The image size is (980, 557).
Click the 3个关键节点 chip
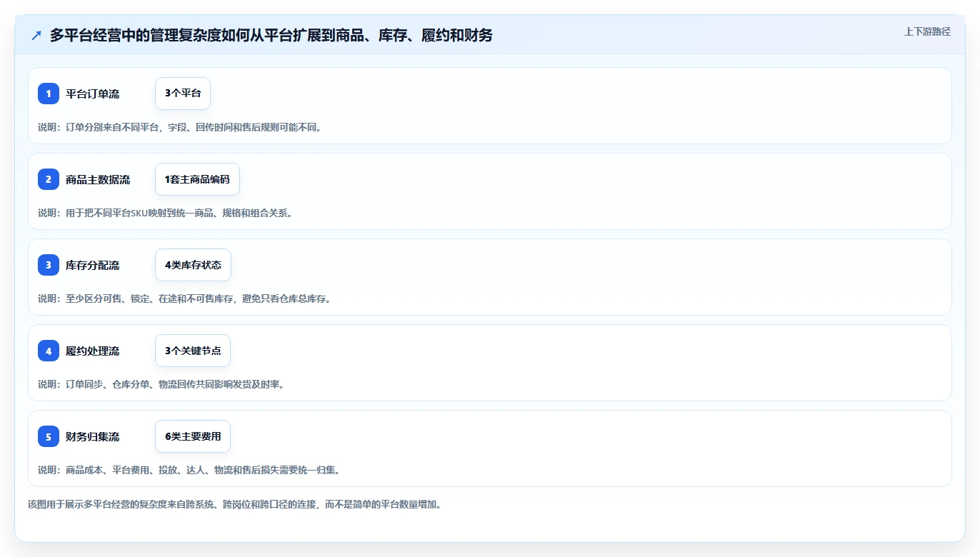tap(193, 351)
